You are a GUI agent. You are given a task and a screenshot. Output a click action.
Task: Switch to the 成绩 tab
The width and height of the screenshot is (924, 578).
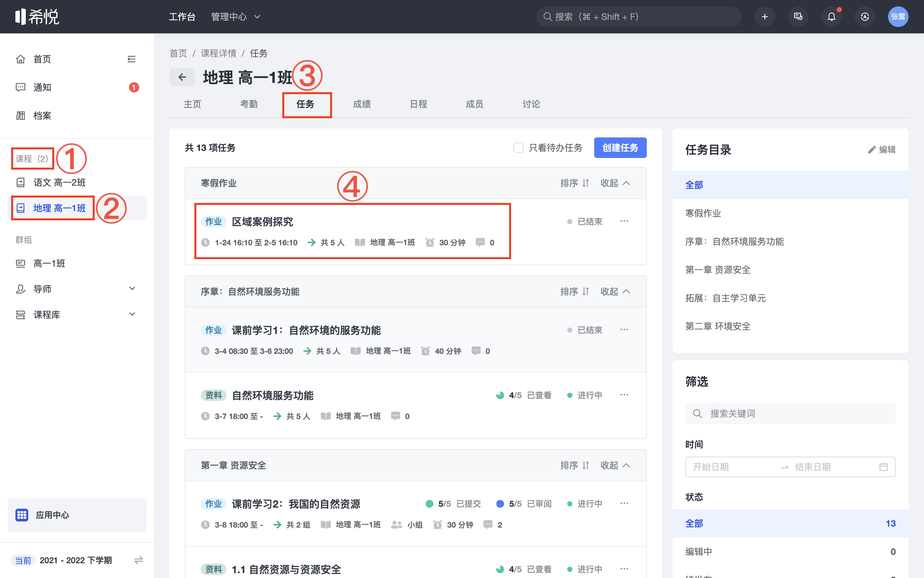coord(362,104)
